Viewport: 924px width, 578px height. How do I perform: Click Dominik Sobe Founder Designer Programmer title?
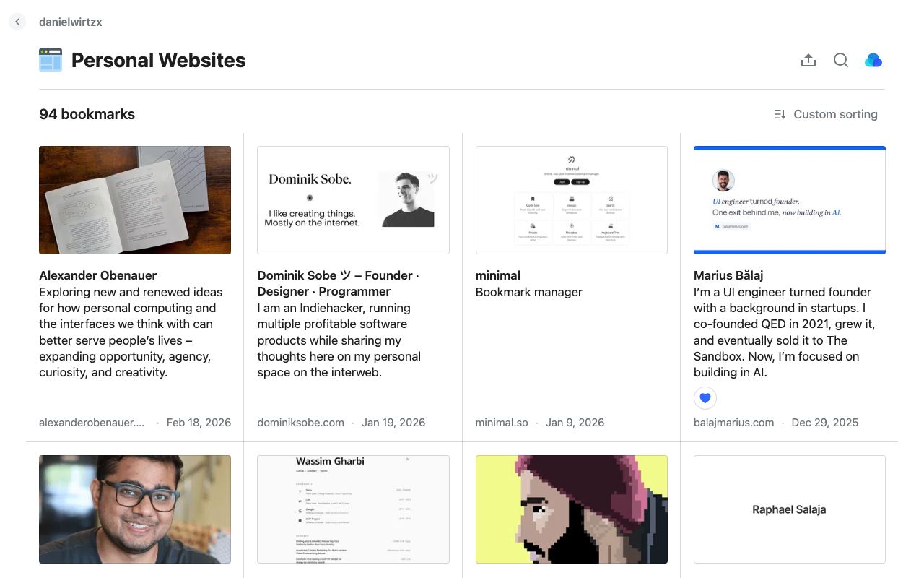338,283
